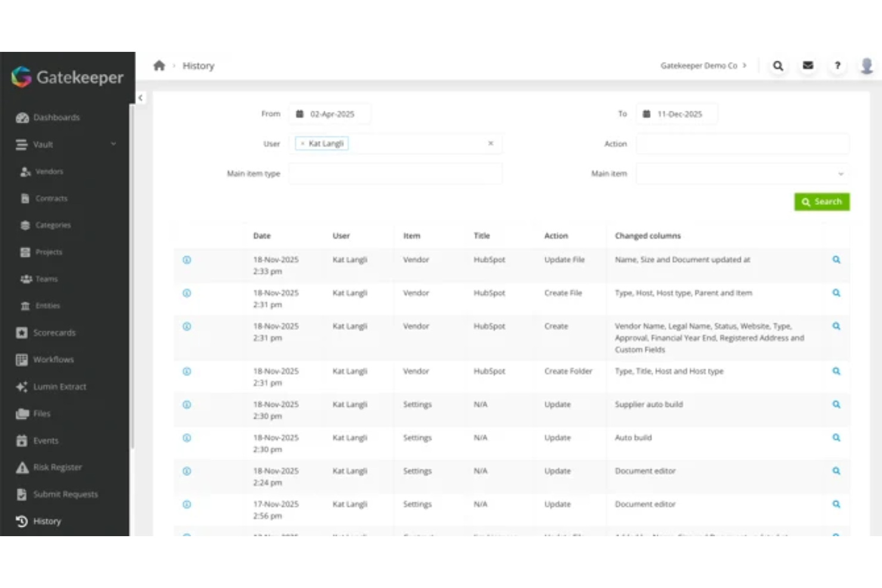The height and width of the screenshot is (588, 882).
Task: Open the Gatekeeper Demo Co breadcrumb link
Action: pos(700,66)
